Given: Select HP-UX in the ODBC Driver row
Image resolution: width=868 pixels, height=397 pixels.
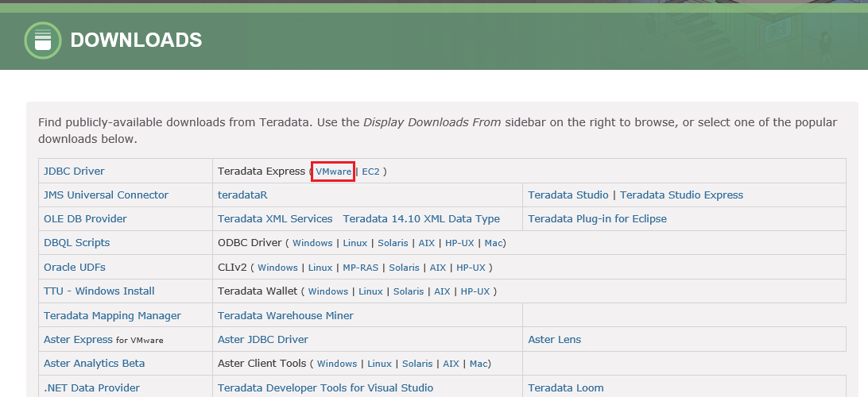Looking at the screenshot, I should tap(459, 243).
